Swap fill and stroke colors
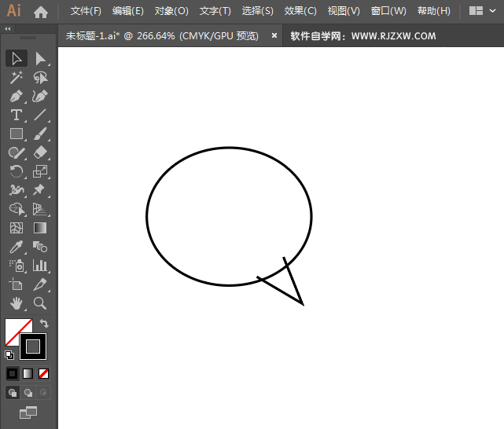This screenshot has width=504, height=429. [x=45, y=323]
